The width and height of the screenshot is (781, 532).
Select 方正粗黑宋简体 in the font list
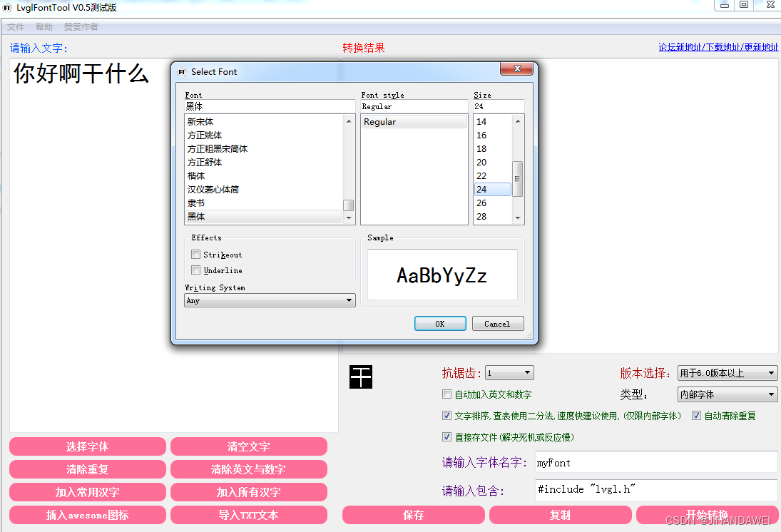[263, 148]
